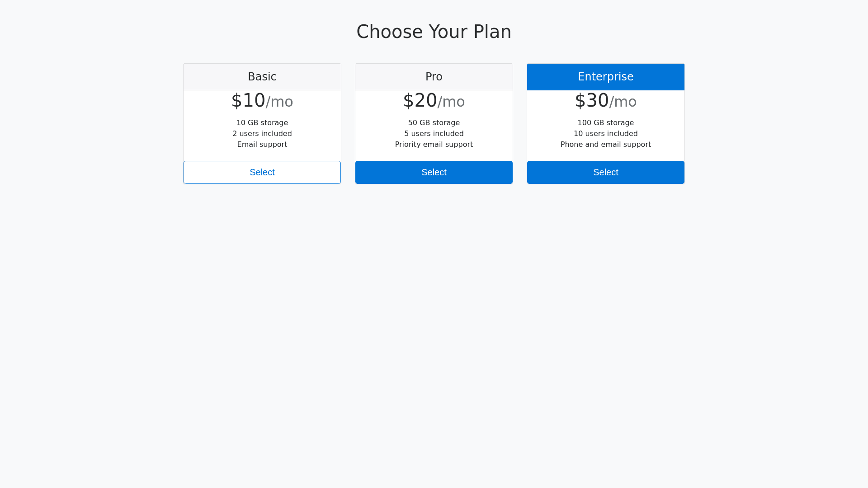Image resolution: width=868 pixels, height=488 pixels.
Task: Click the blue Enterprise card header
Action: point(606,77)
